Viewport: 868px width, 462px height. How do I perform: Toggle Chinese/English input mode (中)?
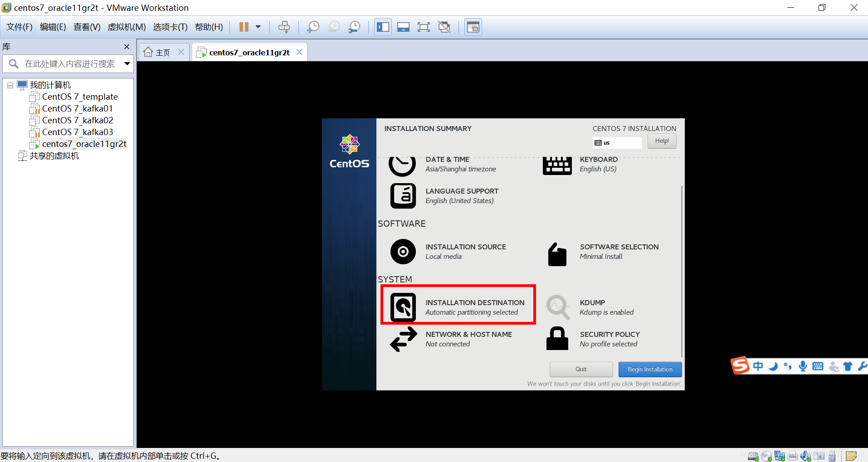point(758,366)
